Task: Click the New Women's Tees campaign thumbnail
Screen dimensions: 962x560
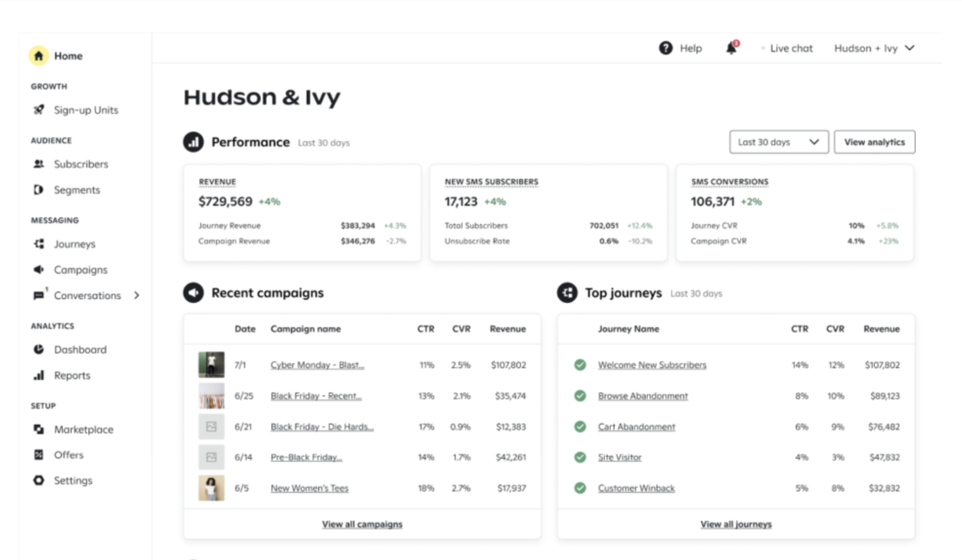Action: (x=211, y=488)
